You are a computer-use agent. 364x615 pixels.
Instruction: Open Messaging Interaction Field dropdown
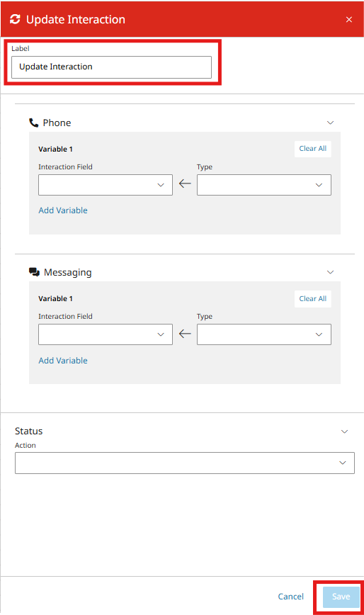tap(106, 334)
